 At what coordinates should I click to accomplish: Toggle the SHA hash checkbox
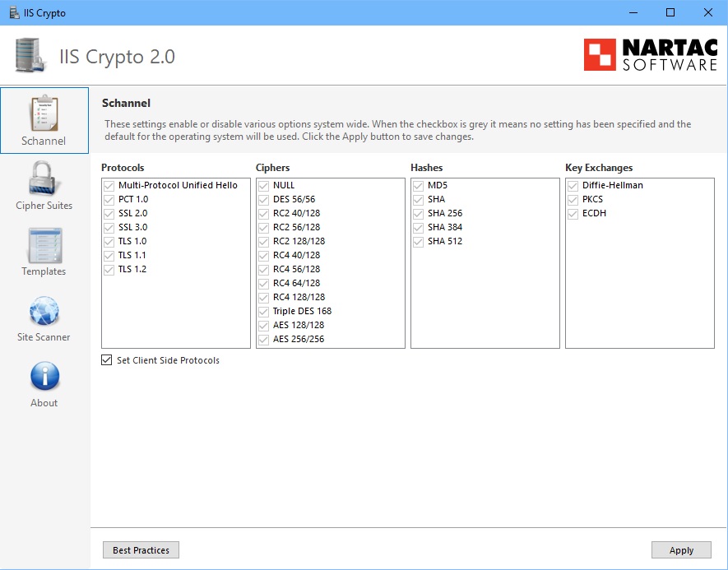(419, 200)
